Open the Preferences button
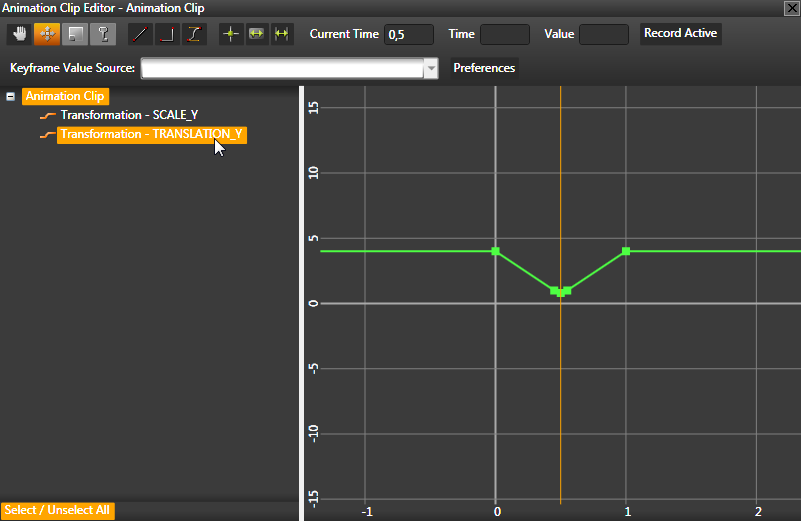This screenshot has height=521, width=801. [484, 69]
